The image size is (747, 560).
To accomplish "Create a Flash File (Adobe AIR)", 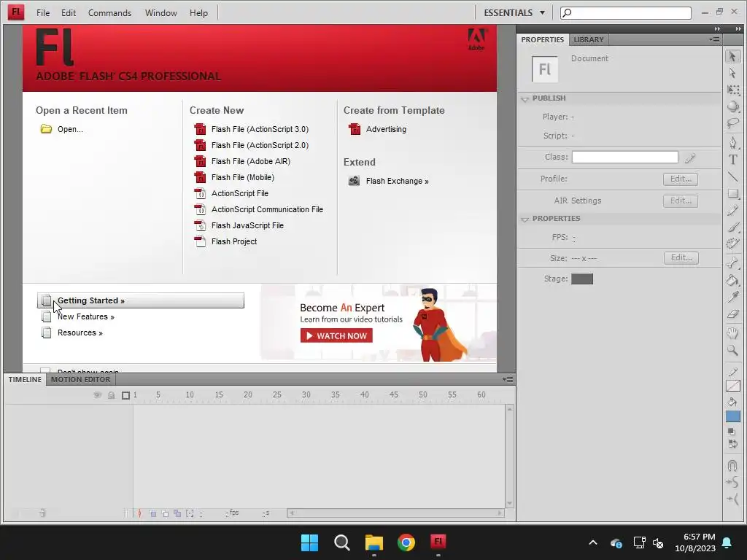I will [242, 161].
